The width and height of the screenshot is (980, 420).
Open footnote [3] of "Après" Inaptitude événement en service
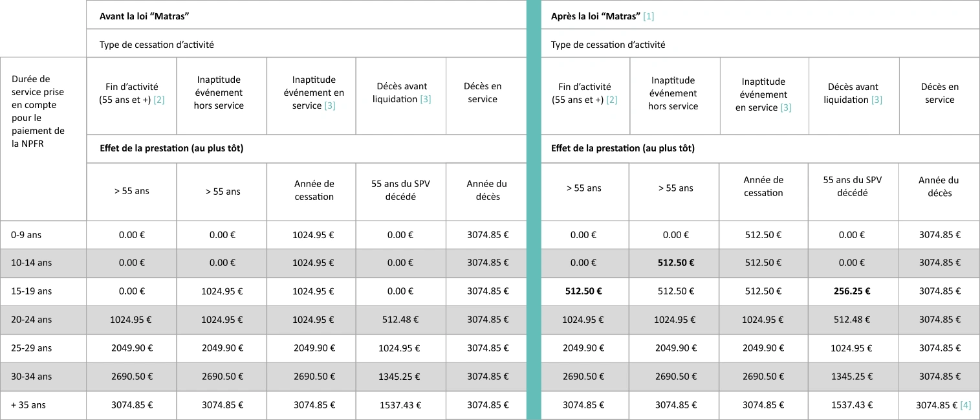(x=785, y=107)
